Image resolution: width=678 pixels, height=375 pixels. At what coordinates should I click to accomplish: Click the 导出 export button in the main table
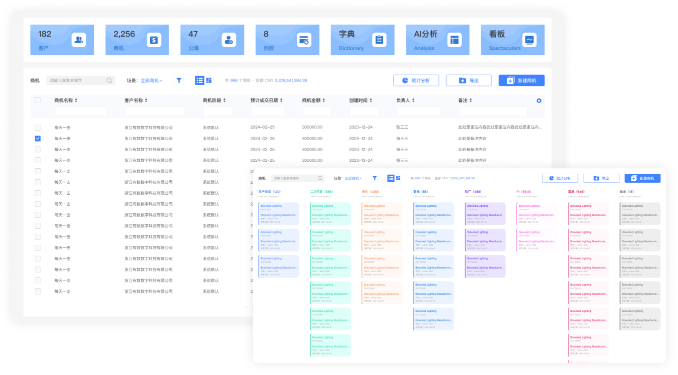(x=469, y=80)
